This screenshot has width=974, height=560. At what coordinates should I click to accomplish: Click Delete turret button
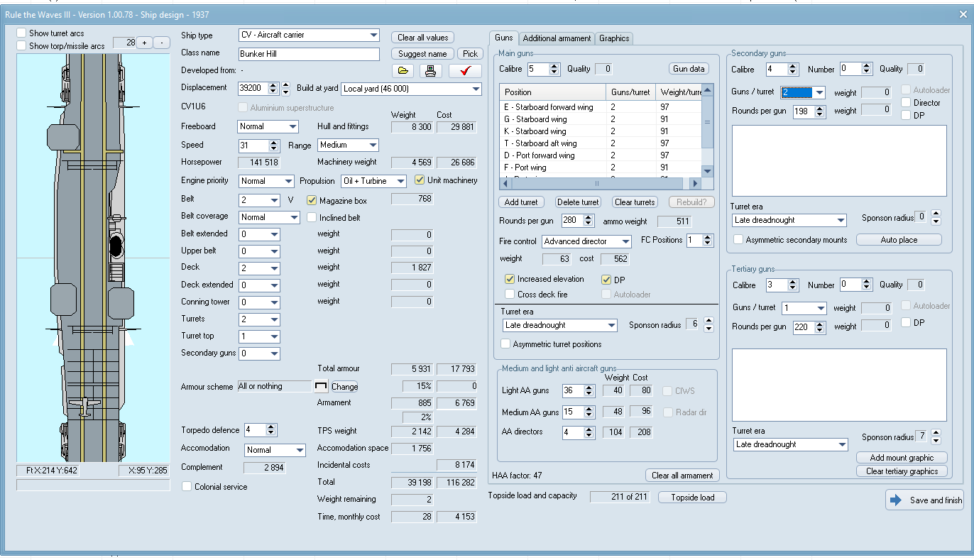tap(577, 202)
